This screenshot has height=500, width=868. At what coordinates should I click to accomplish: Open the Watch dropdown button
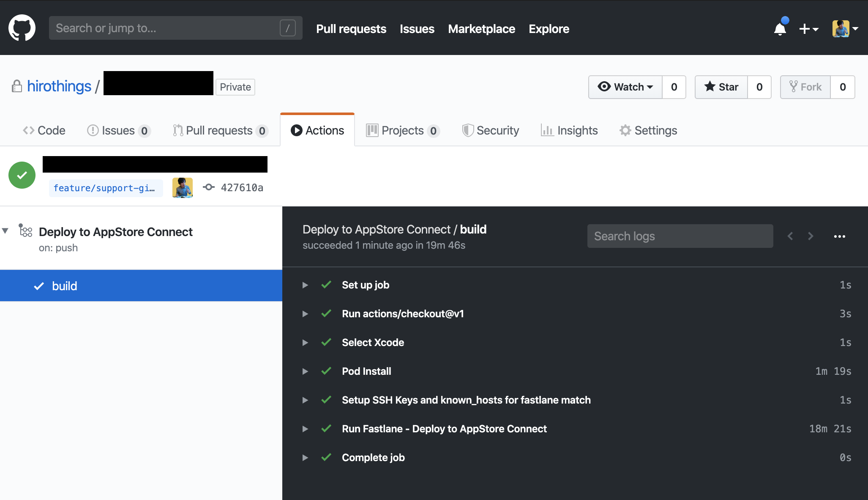(625, 87)
